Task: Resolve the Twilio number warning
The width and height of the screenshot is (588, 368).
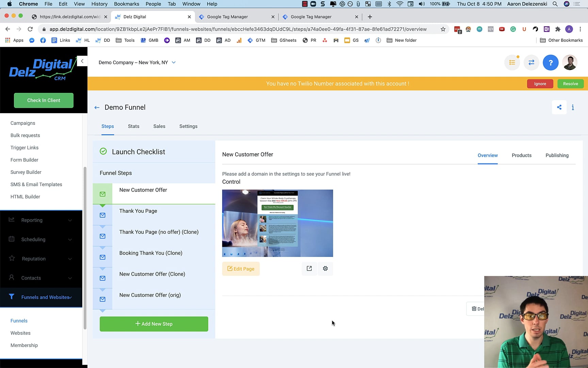Action: 570,83
